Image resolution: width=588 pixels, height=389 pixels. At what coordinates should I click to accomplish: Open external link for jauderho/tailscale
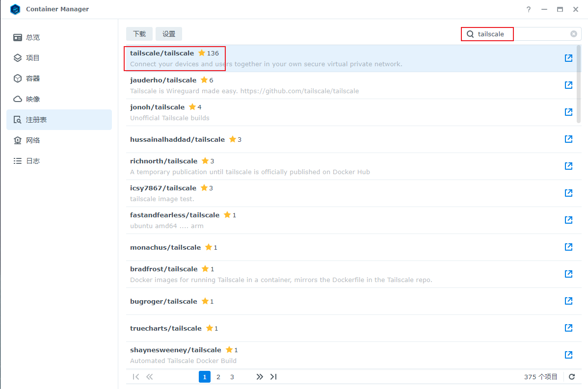pyautogui.click(x=568, y=85)
